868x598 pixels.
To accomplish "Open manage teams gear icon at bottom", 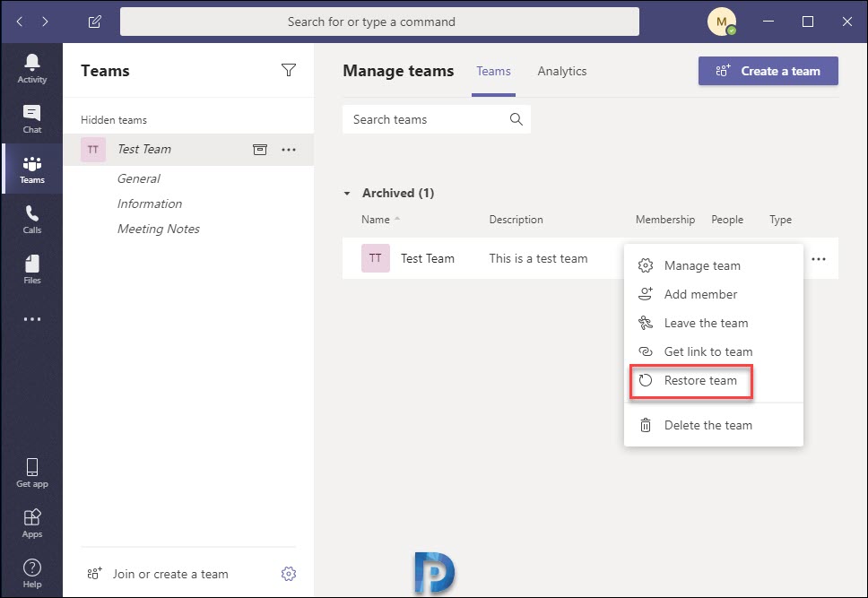I will click(x=289, y=574).
